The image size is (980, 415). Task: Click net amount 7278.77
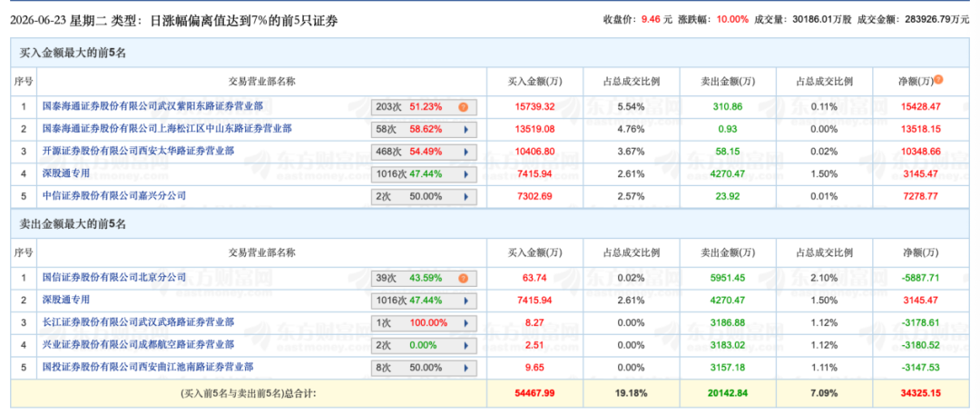coord(920,196)
